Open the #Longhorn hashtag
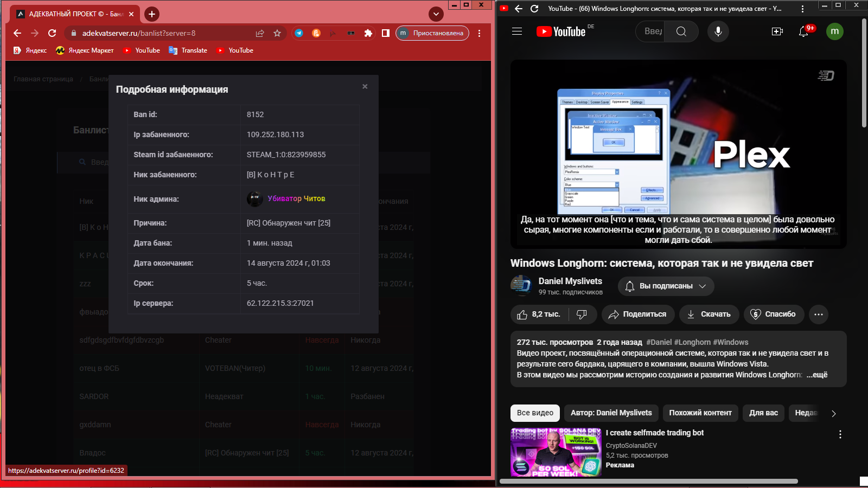Image resolution: width=868 pixels, height=488 pixels. click(x=692, y=342)
